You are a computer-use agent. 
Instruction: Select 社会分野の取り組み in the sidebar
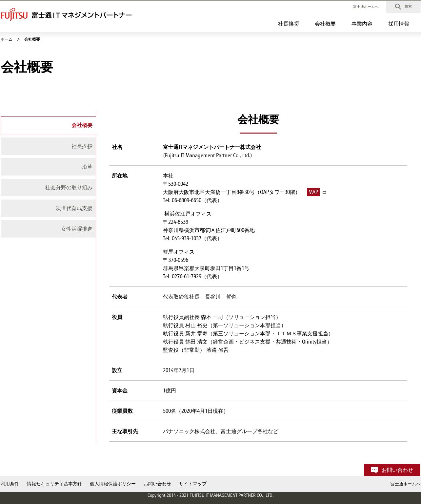(48, 187)
